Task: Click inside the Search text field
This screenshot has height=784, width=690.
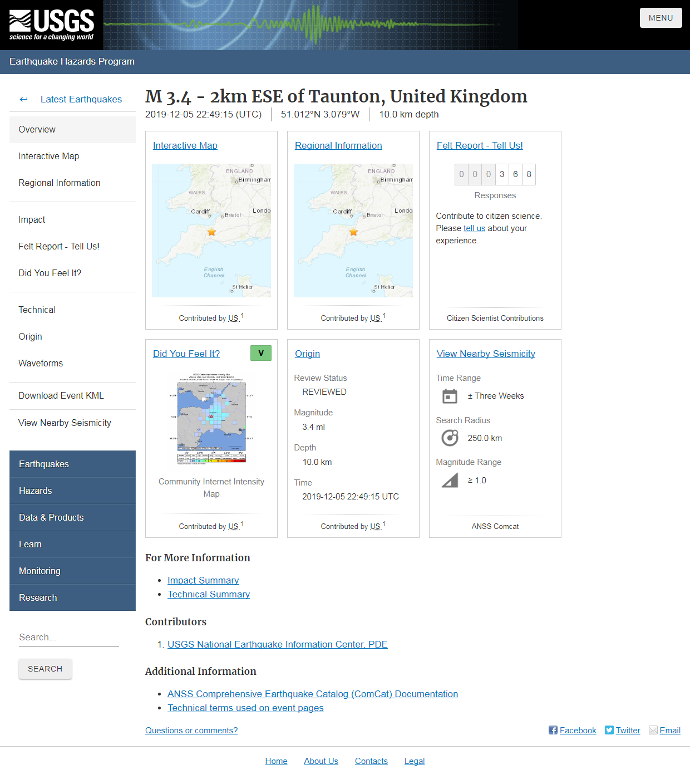Action: pyautogui.click(x=68, y=637)
